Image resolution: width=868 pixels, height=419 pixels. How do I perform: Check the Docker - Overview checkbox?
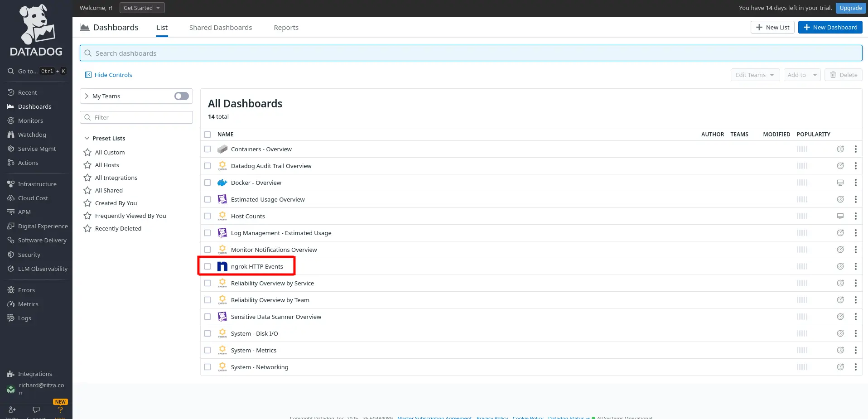(207, 183)
